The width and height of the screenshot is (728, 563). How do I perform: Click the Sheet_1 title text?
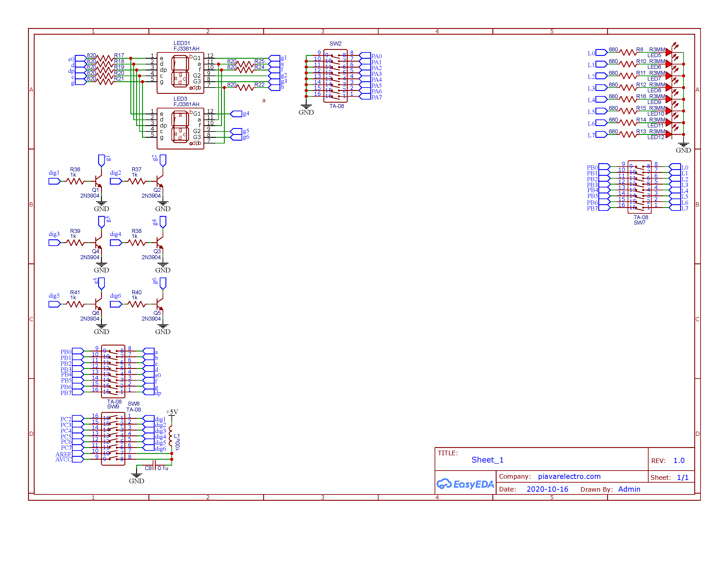coord(487,460)
